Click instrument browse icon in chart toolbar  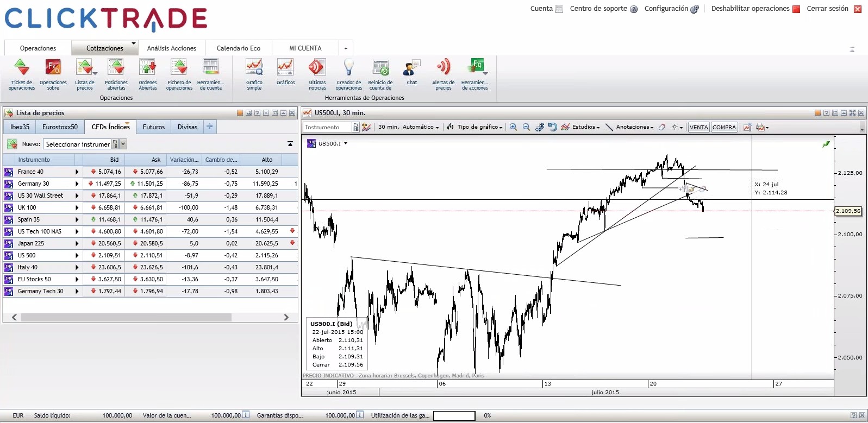tap(356, 127)
